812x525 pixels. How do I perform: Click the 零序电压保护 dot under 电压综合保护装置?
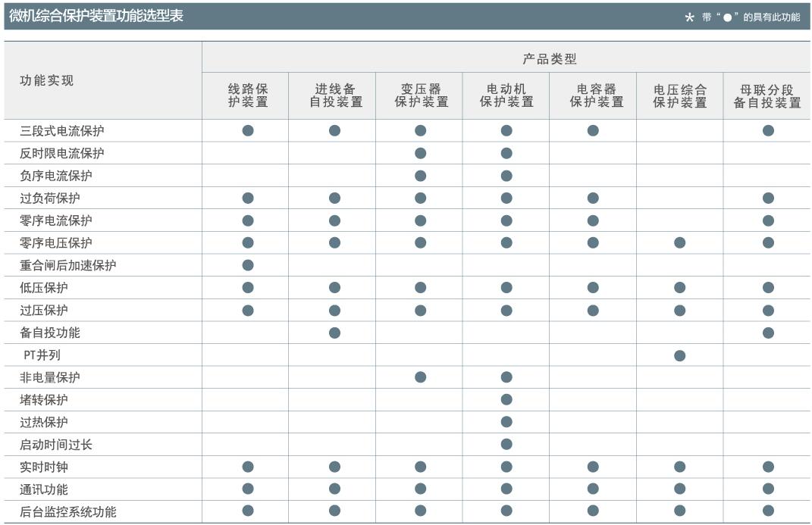pos(679,243)
